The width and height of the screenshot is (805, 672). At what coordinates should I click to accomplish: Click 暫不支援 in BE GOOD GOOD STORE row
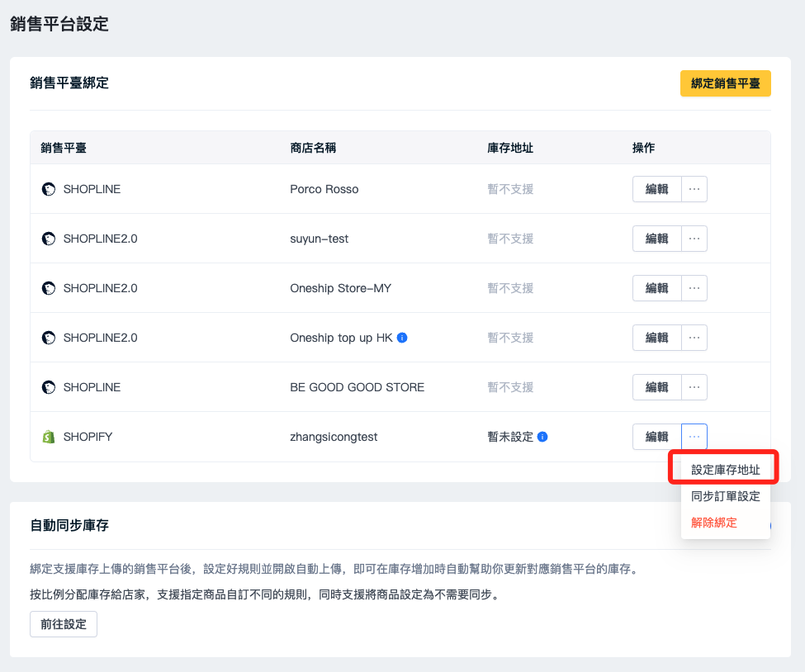tap(510, 387)
